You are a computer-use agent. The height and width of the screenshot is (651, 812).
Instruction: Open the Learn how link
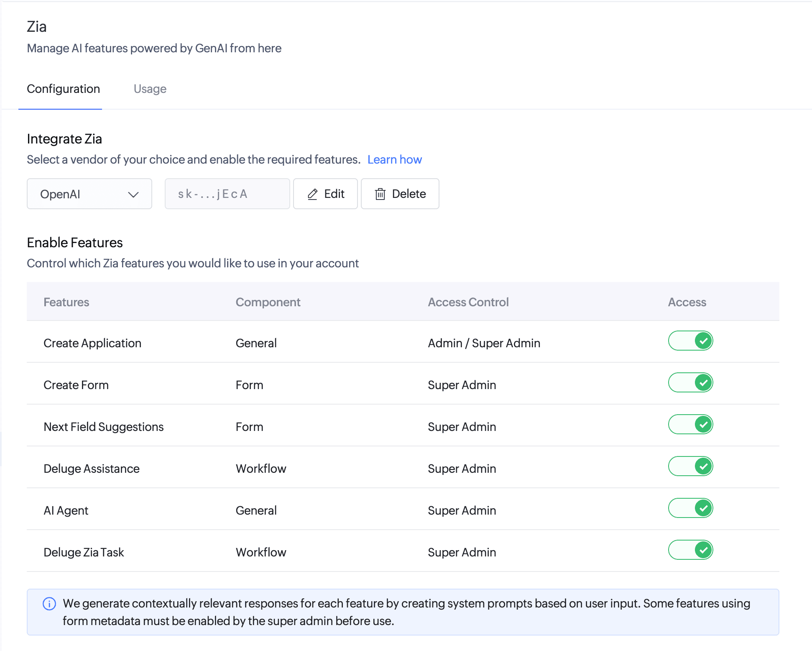(x=394, y=159)
